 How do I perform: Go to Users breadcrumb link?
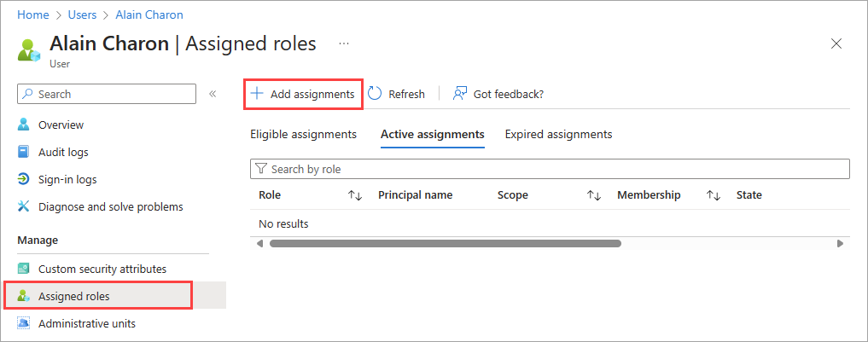tap(81, 14)
